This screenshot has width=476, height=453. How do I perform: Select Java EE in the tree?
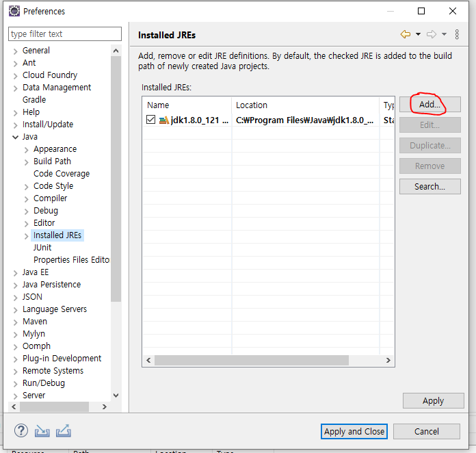tap(35, 272)
